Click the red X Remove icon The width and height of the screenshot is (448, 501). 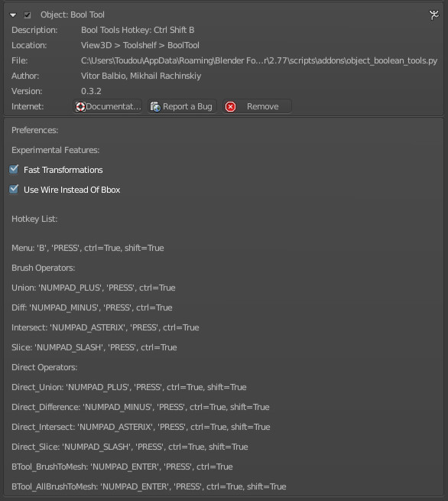(230, 106)
